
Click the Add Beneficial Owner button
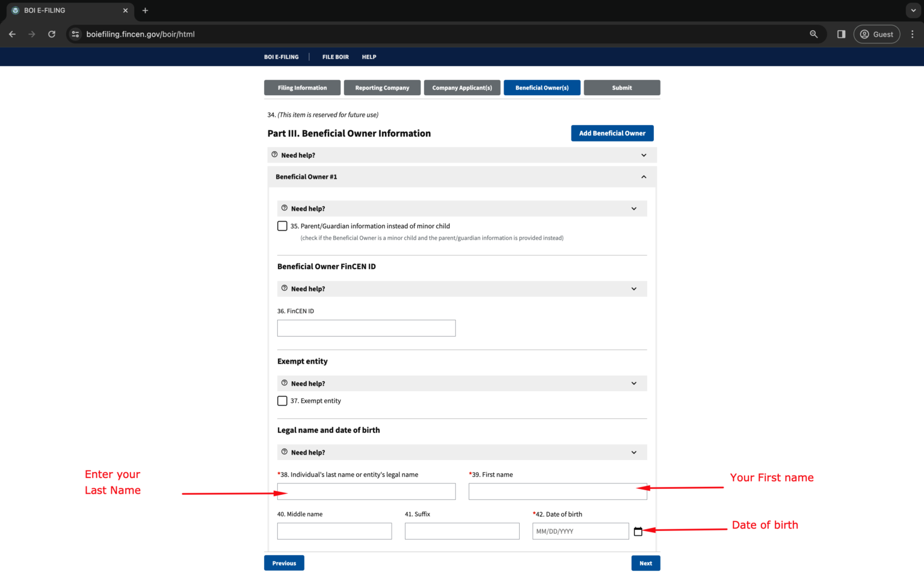point(612,133)
